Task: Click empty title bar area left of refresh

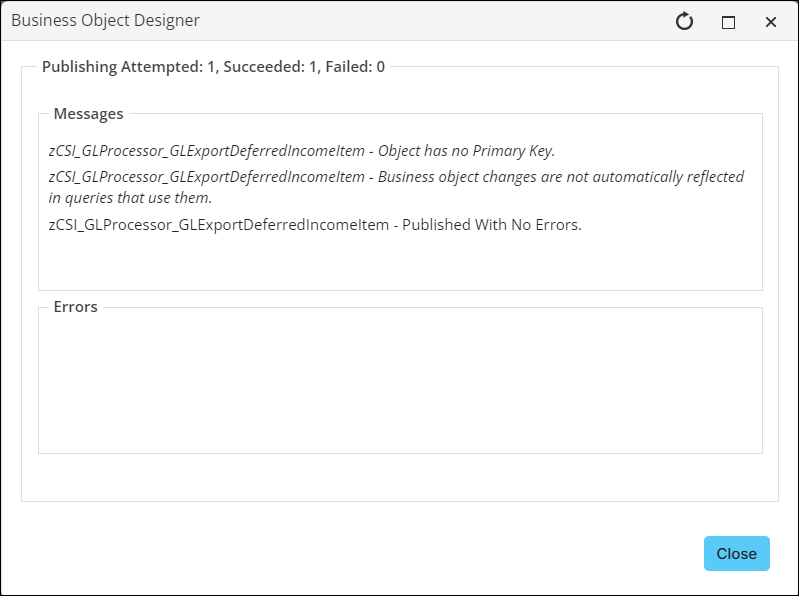Action: click(x=450, y=21)
